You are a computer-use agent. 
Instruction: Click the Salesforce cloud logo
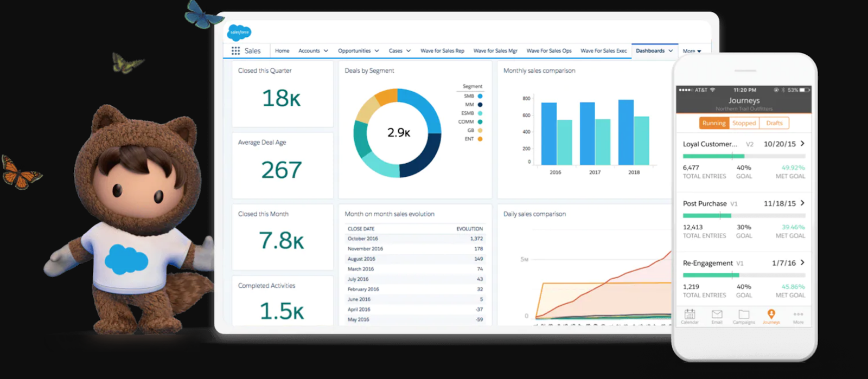[239, 33]
